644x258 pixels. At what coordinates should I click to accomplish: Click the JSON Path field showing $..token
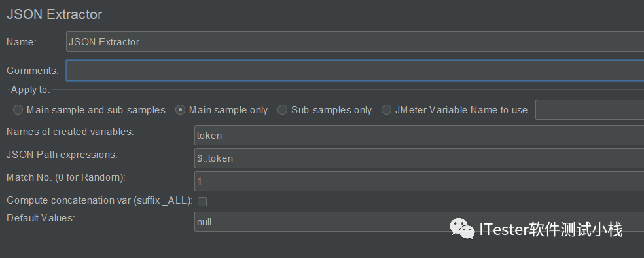click(x=419, y=158)
